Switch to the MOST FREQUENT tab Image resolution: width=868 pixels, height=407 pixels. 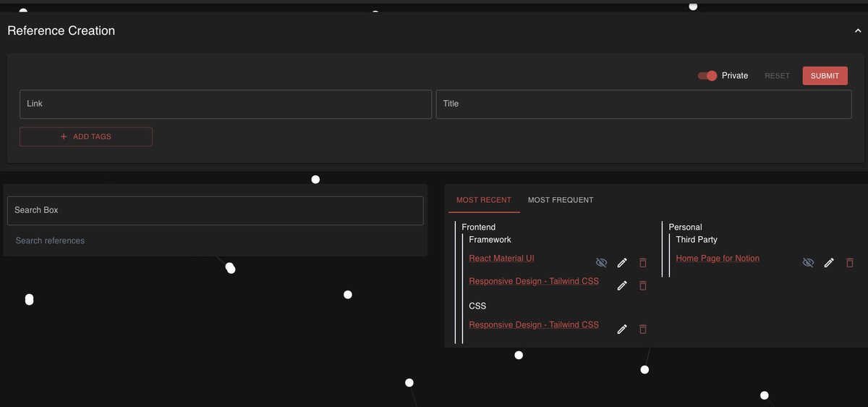pos(561,200)
